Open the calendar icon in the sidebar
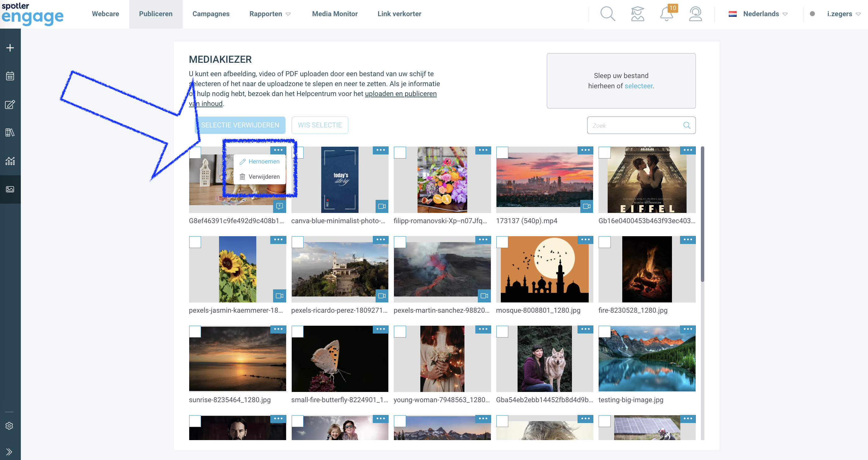The height and width of the screenshot is (460, 868). click(x=10, y=76)
